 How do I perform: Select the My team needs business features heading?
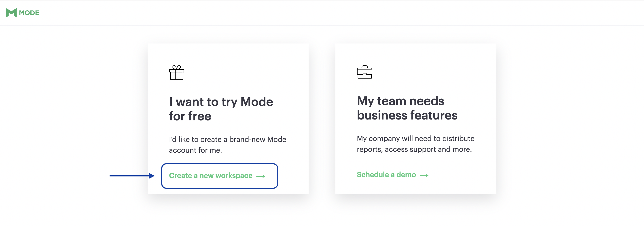coord(407,108)
